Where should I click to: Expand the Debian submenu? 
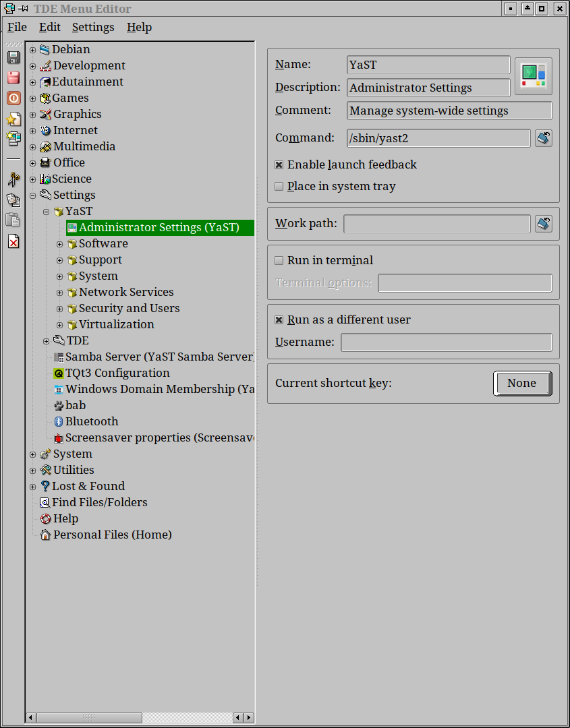click(32, 50)
